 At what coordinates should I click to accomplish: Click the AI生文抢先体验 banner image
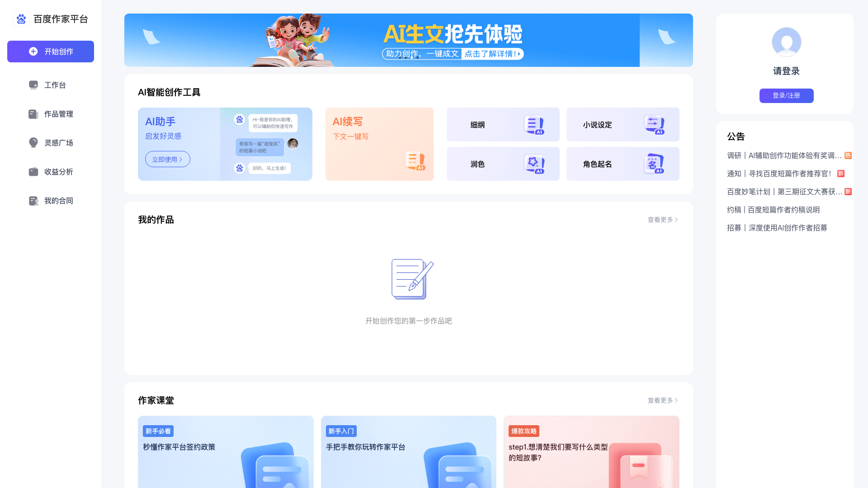click(x=382, y=40)
